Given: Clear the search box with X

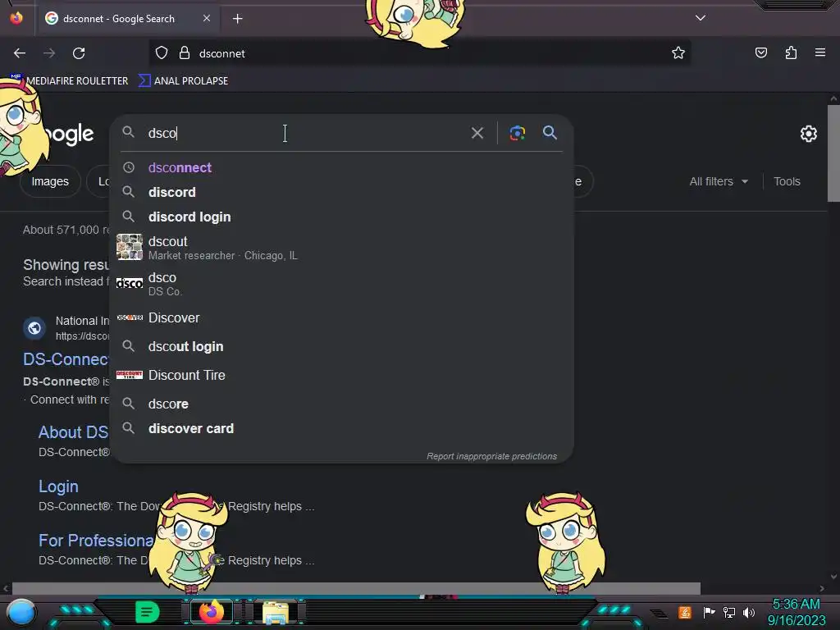Looking at the screenshot, I should (x=477, y=133).
